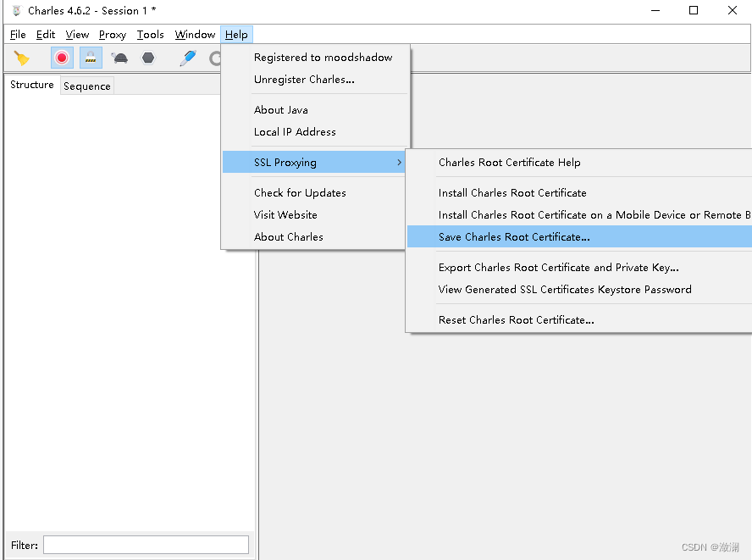Open Charles Root Certificate Help
The image size is (752, 560).
[579, 162]
